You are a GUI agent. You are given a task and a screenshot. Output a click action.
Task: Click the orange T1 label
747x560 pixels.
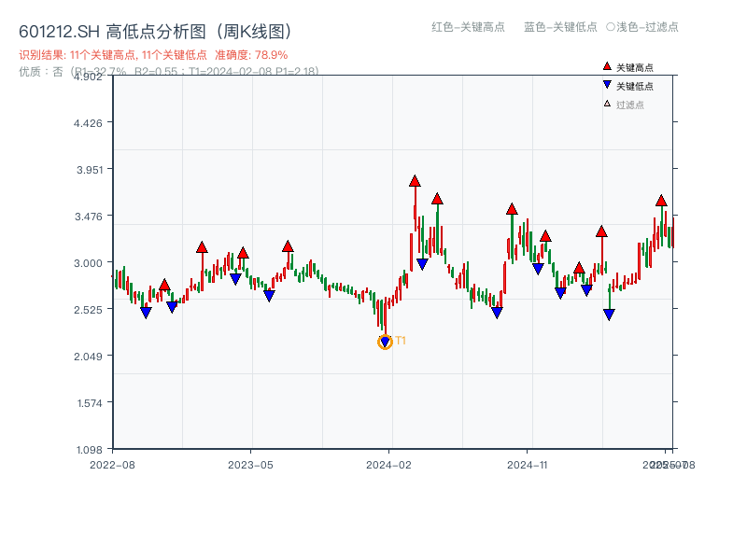point(401,341)
